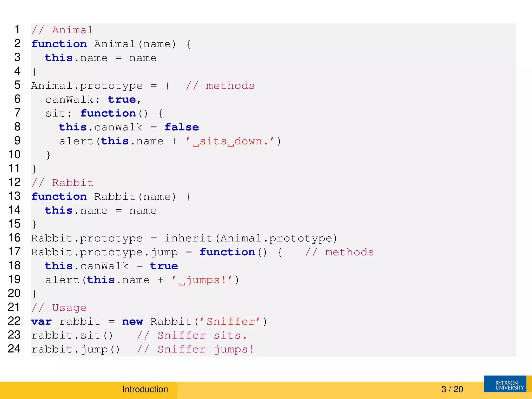
Task: Click the '// methods' comment on line 17
Action: pos(340,252)
